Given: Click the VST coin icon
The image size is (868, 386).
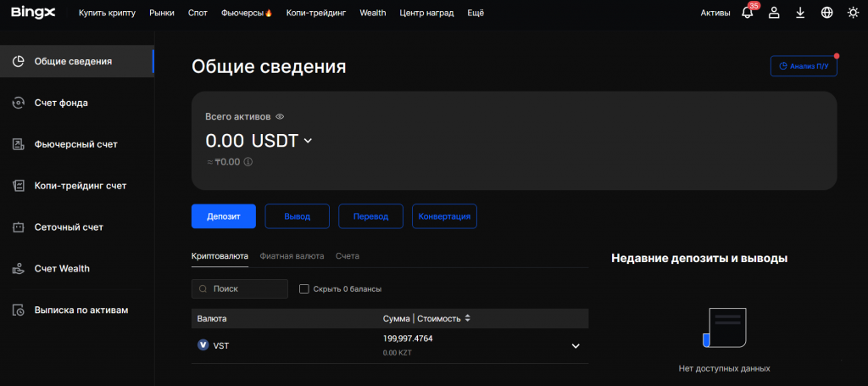Looking at the screenshot, I should pyautogui.click(x=203, y=345).
